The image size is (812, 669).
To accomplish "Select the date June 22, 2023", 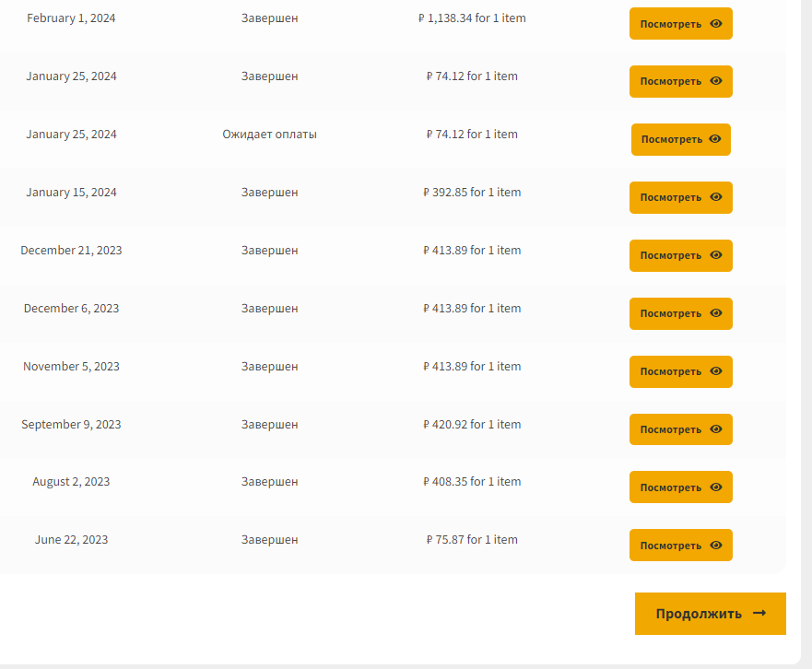I will pos(71,540).
